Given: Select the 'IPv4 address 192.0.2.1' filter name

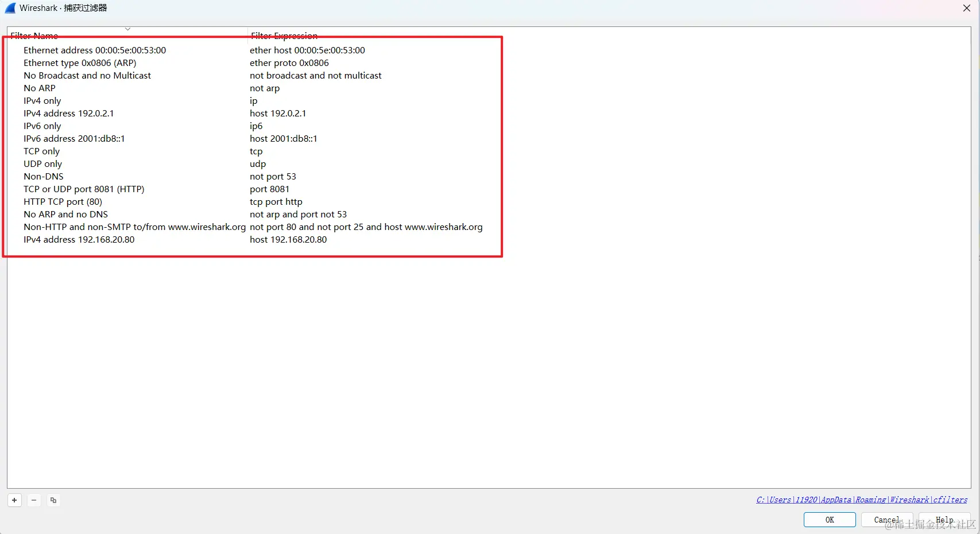Looking at the screenshot, I should click(69, 114).
